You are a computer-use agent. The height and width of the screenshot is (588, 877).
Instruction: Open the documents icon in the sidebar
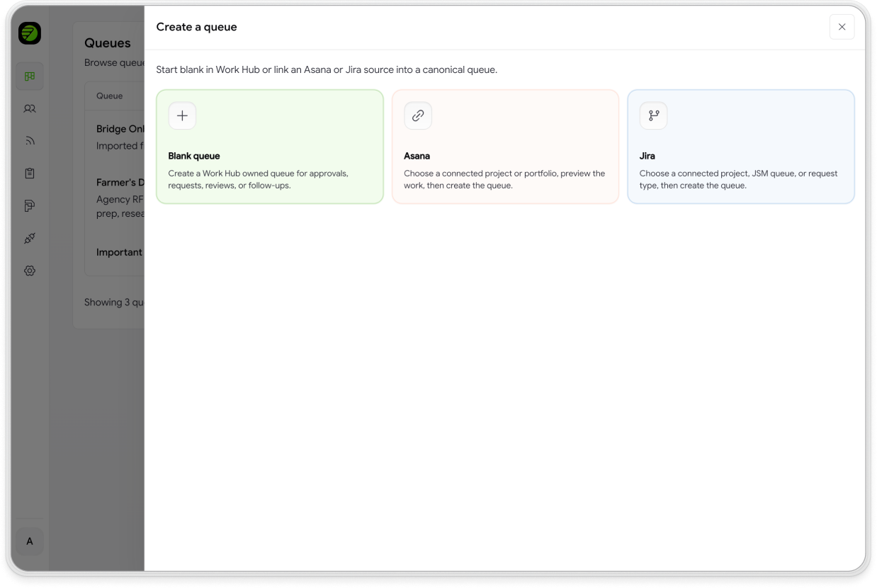[30, 206]
